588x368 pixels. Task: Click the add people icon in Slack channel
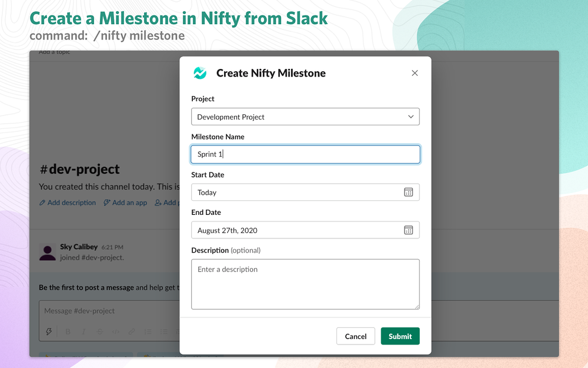click(158, 203)
